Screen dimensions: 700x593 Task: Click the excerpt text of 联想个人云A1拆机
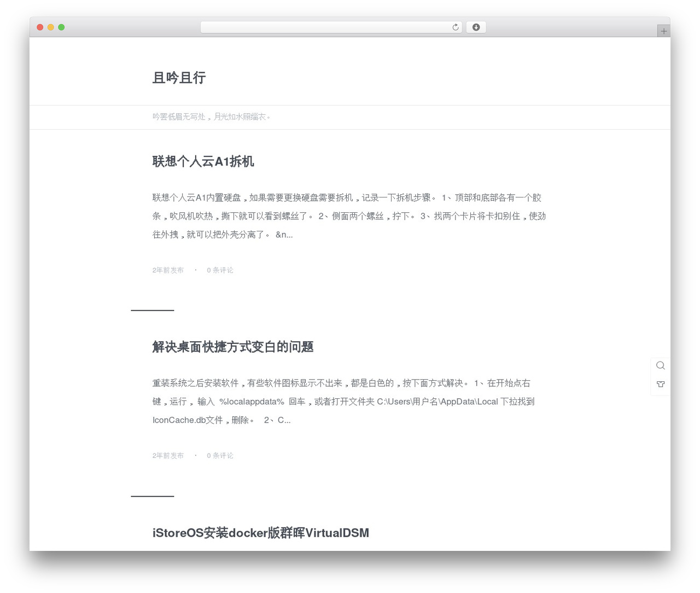point(349,216)
